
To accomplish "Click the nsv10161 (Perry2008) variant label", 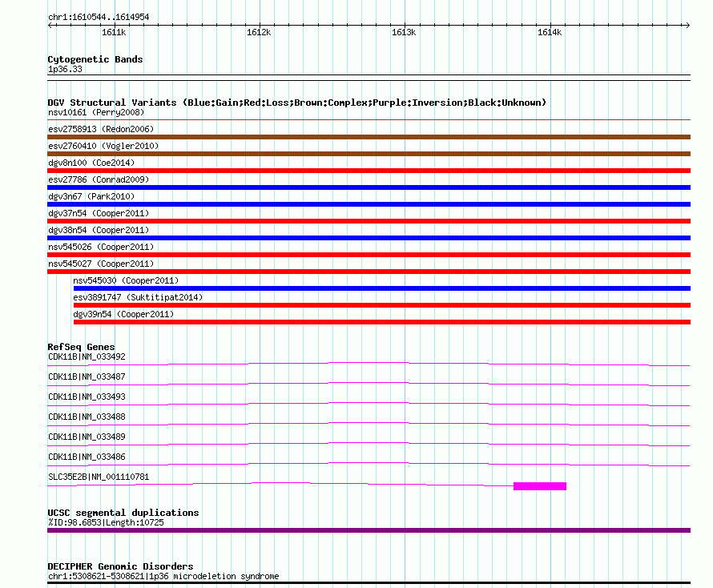I will (96, 112).
